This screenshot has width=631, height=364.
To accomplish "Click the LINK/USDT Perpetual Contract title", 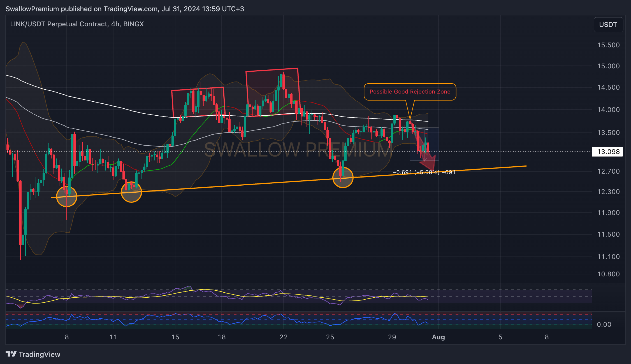I will pyautogui.click(x=77, y=24).
